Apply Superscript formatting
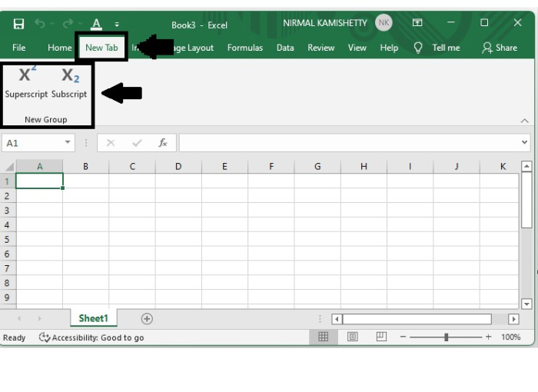Screen dimensions: 538x392 coord(26,83)
